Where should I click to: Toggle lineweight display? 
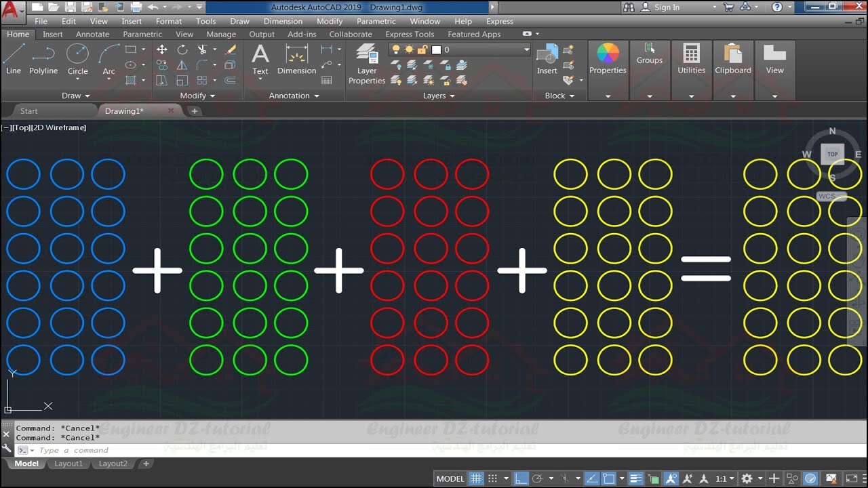[x=636, y=479]
